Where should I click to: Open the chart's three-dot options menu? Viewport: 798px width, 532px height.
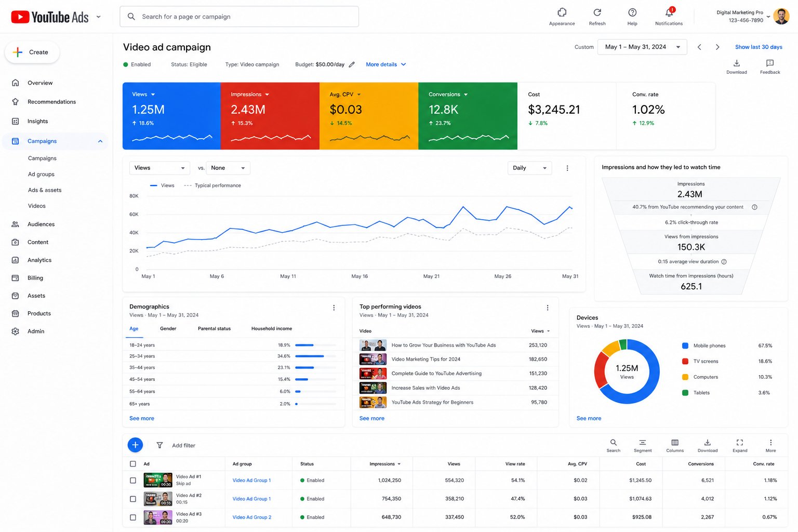567,168
